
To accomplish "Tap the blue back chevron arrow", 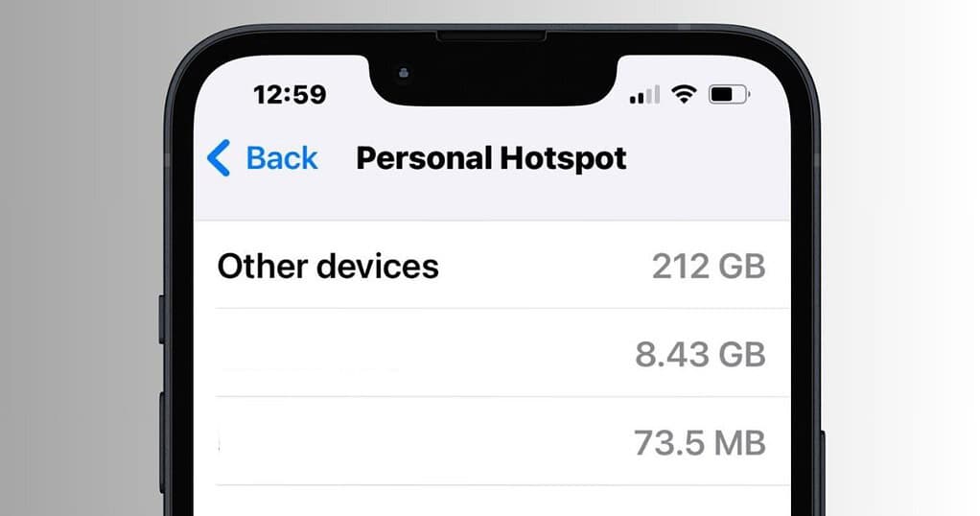I will click(x=218, y=157).
